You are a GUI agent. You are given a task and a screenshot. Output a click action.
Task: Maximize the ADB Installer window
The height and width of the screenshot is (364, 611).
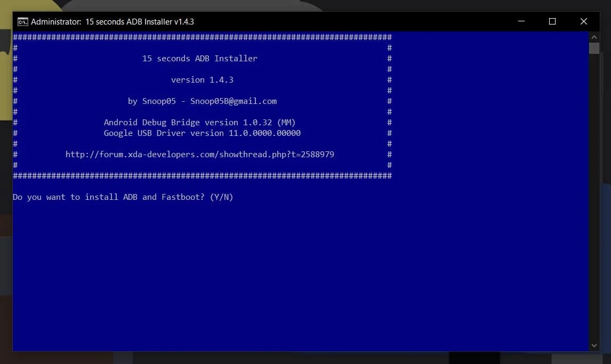click(552, 21)
